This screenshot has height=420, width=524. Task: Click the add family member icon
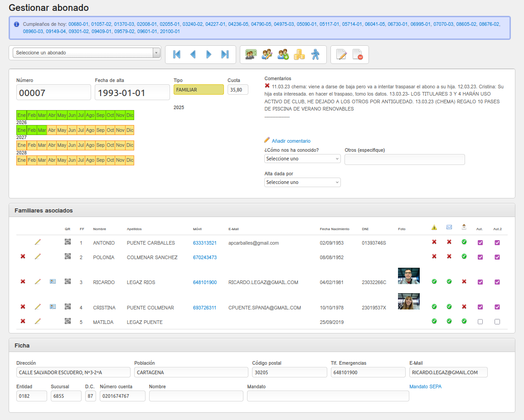point(283,54)
